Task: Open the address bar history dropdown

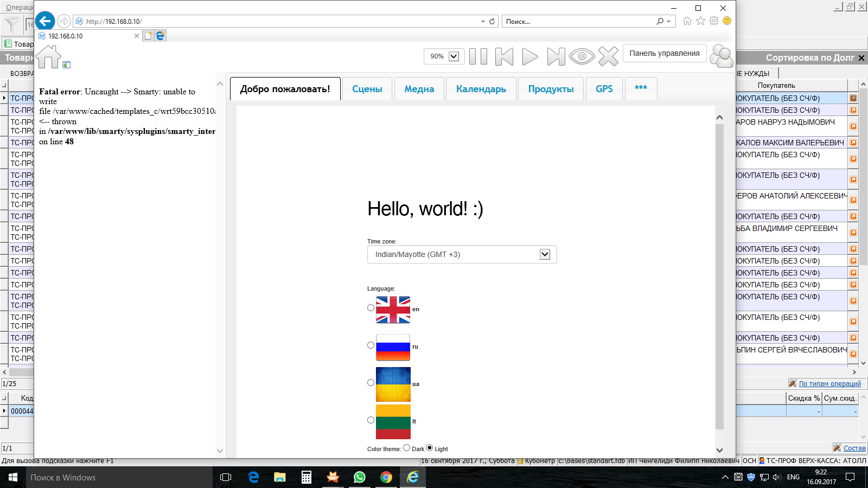Action: (x=483, y=22)
